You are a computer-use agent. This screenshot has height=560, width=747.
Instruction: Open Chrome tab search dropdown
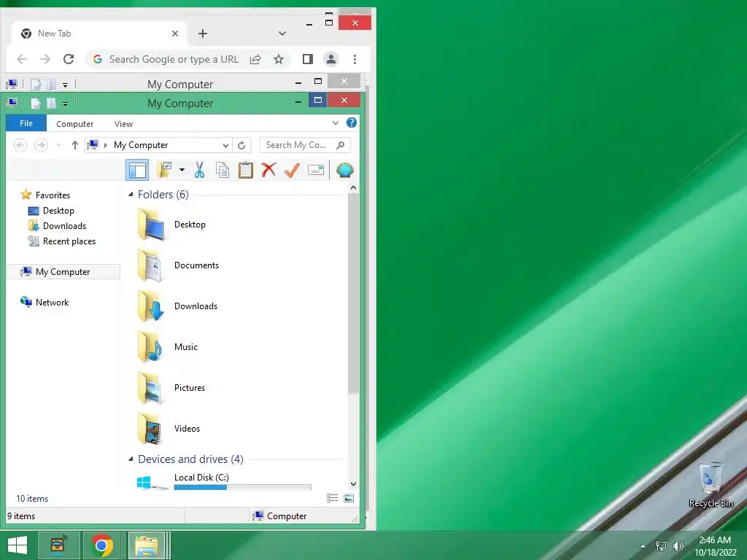[282, 34]
